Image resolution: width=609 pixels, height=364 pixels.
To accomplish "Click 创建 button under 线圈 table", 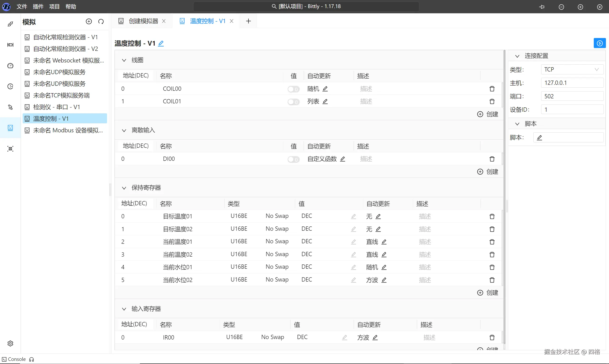I will coord(488,114).
